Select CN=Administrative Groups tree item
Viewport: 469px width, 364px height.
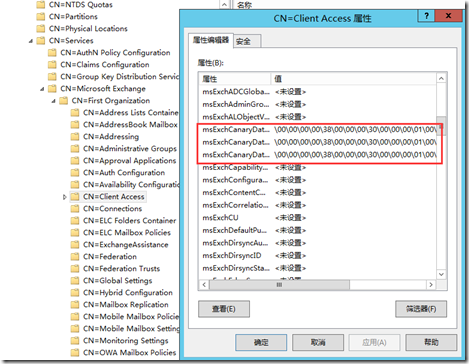pyautogui.click(x=130, y=149)
